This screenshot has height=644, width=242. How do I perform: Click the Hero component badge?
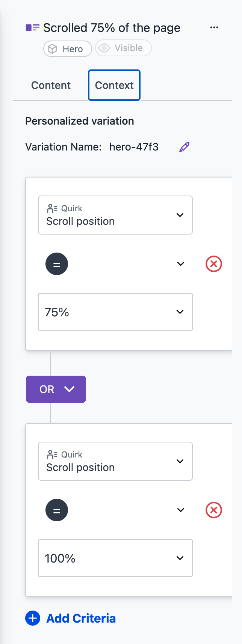68,49
